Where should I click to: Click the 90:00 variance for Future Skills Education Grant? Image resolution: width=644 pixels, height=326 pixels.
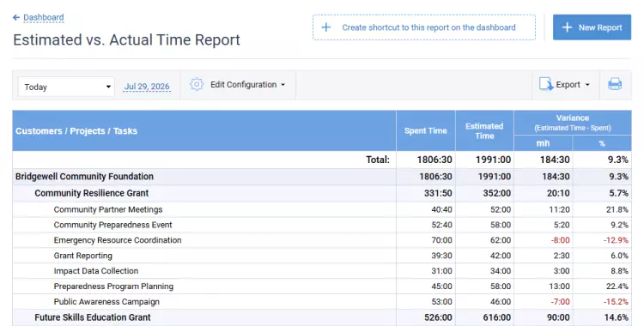pyautogui.click(x=558, y=317)
